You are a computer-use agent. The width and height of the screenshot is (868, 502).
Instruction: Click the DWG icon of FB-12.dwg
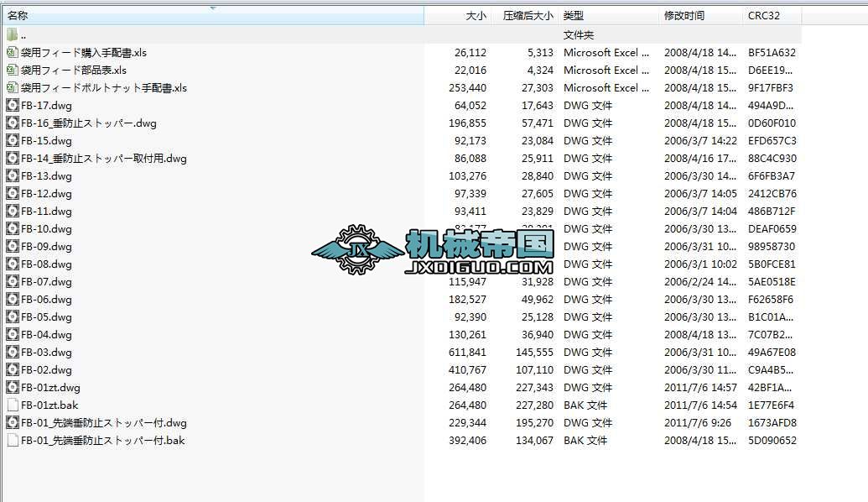tap(13, 193)
